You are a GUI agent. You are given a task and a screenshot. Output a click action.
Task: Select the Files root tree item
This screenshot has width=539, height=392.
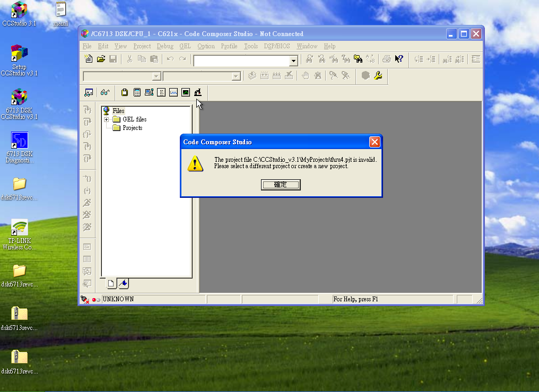118,111
